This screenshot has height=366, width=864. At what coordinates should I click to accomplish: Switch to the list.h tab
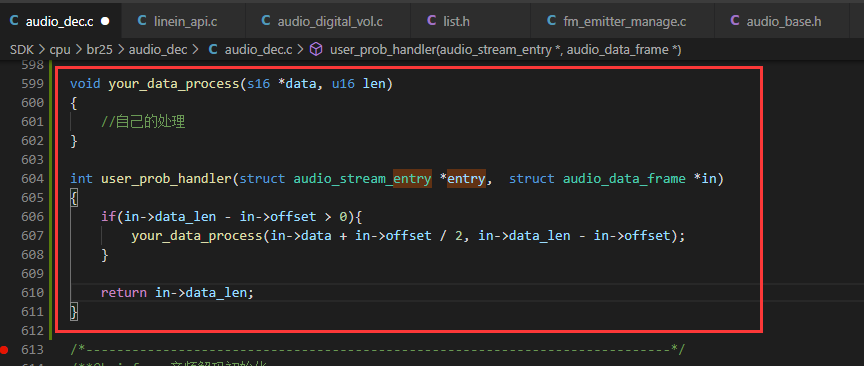(471, 21)
